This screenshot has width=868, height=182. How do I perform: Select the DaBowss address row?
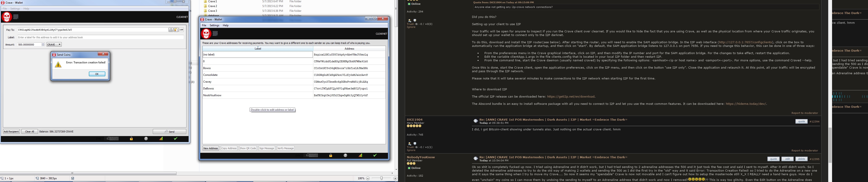pyautogui.click(x=294, y=89)
